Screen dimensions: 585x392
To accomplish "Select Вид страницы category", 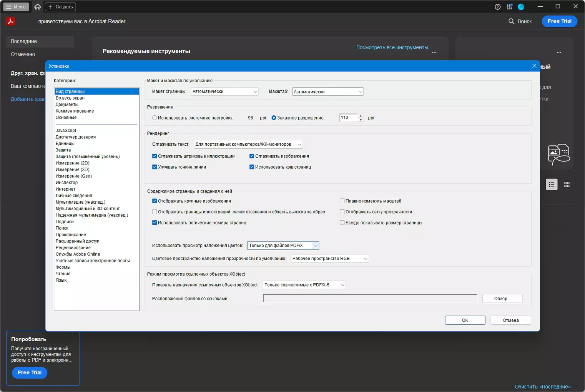I will click(x=96, y=91).
